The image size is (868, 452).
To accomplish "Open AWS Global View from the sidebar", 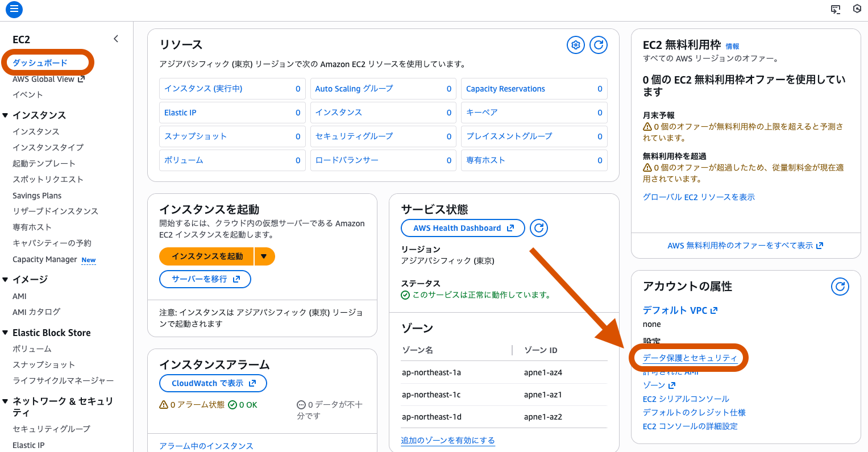I will (x=48, y=79).
